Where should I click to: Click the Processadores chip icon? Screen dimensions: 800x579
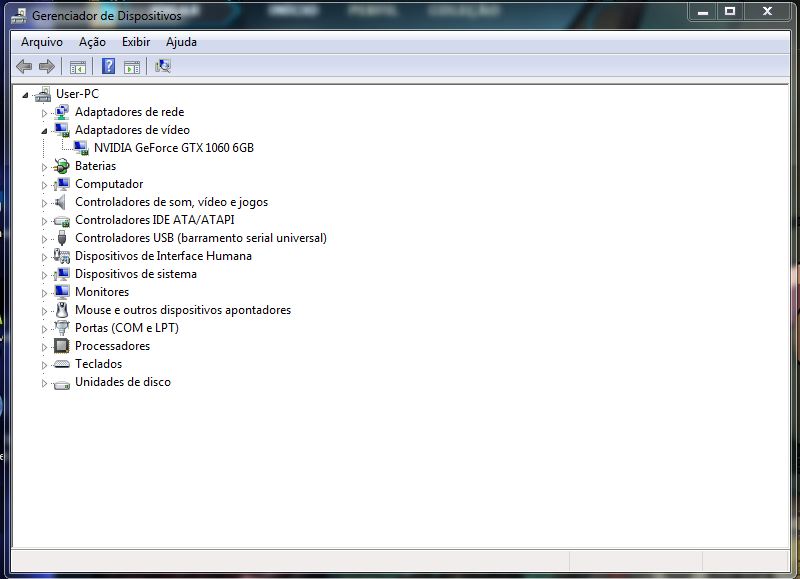[62, 346]
